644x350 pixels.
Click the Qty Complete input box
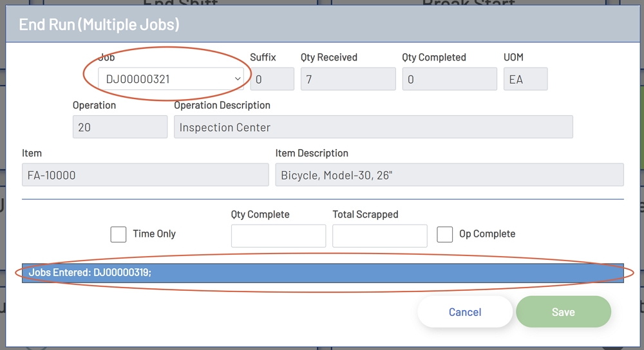278,236
